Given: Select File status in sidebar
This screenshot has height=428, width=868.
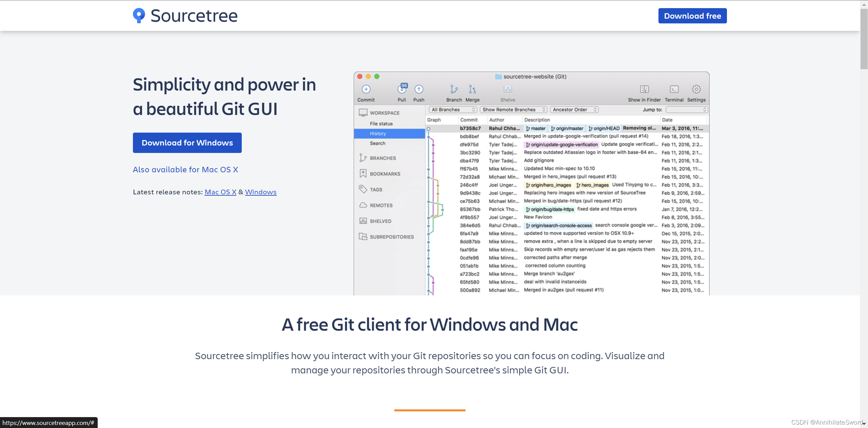Looking at the screenshot, I should (x=381, y=124).
